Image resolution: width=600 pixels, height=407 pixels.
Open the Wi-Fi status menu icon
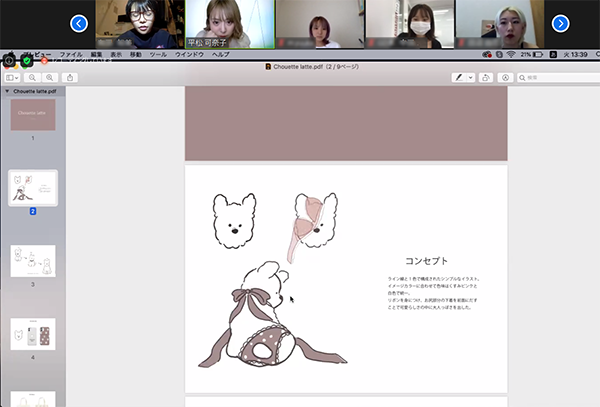click(x=511, y=54)
